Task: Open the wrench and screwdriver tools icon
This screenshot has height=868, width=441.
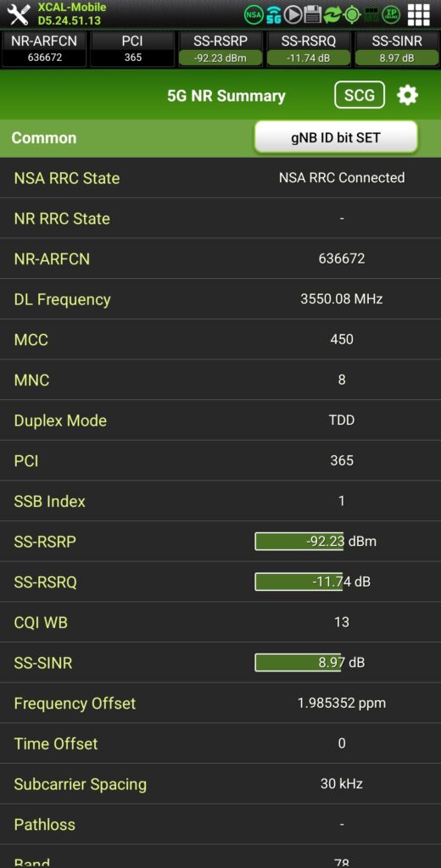Action: click(x=19, y=15)
